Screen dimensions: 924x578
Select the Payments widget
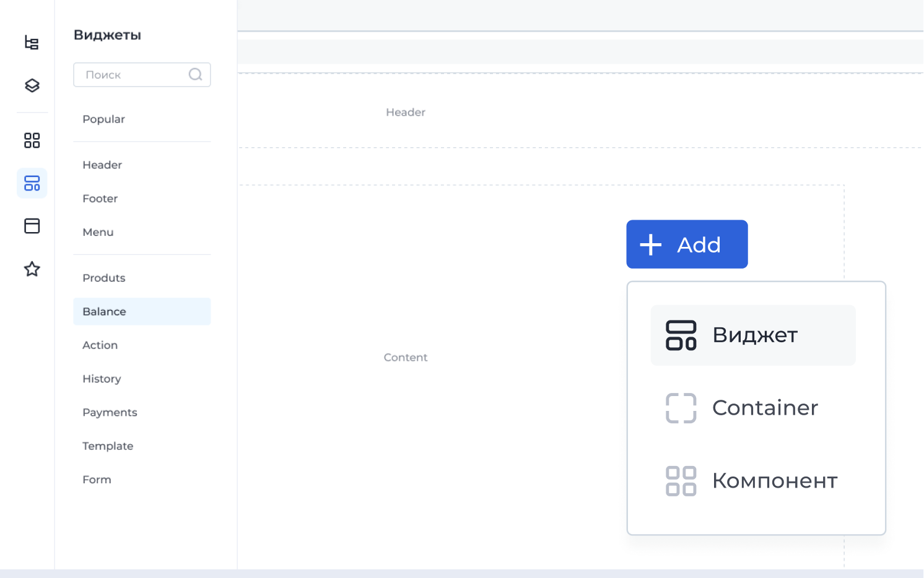(x=110, y=412)
